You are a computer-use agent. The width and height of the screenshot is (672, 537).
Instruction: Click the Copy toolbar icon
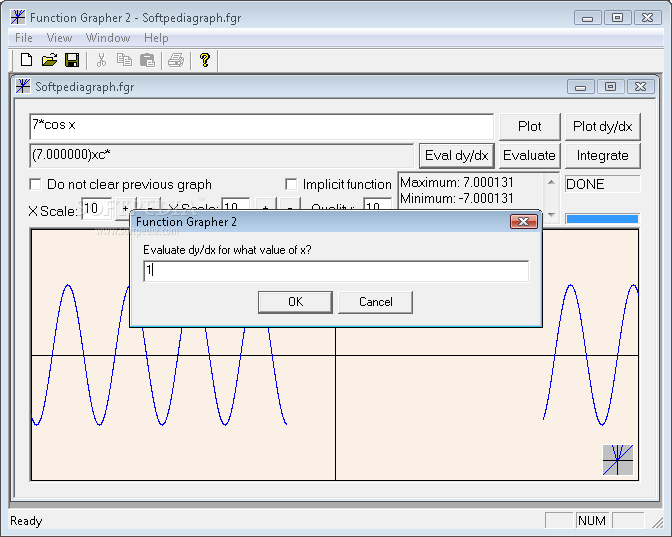124,60
